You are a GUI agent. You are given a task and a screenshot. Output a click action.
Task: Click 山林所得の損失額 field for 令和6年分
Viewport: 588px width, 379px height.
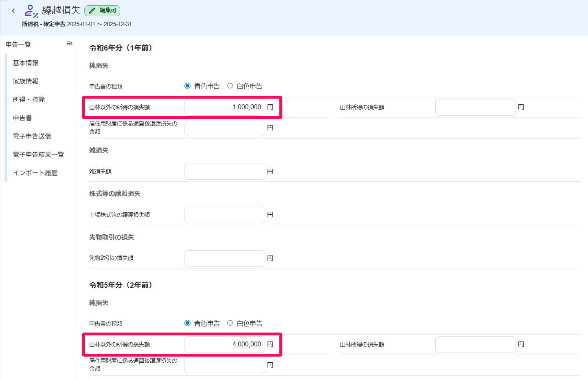point(476,107)
